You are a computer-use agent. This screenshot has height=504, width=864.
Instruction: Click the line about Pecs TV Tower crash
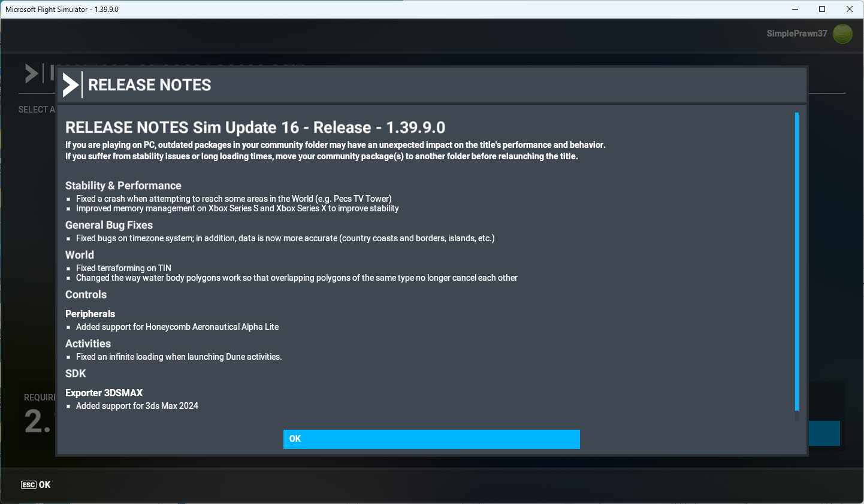point(234,199)
